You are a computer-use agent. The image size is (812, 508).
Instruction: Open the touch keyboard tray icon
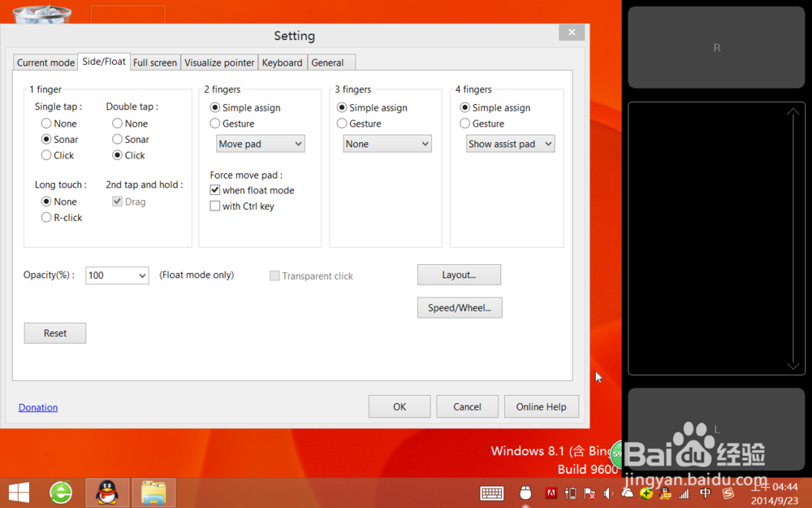tap(491, 493)
